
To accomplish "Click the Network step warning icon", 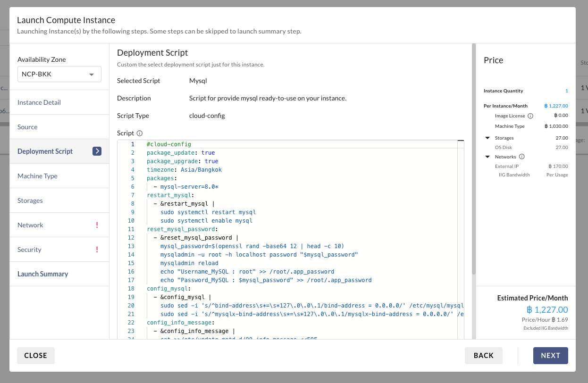I will click(97, 225).
